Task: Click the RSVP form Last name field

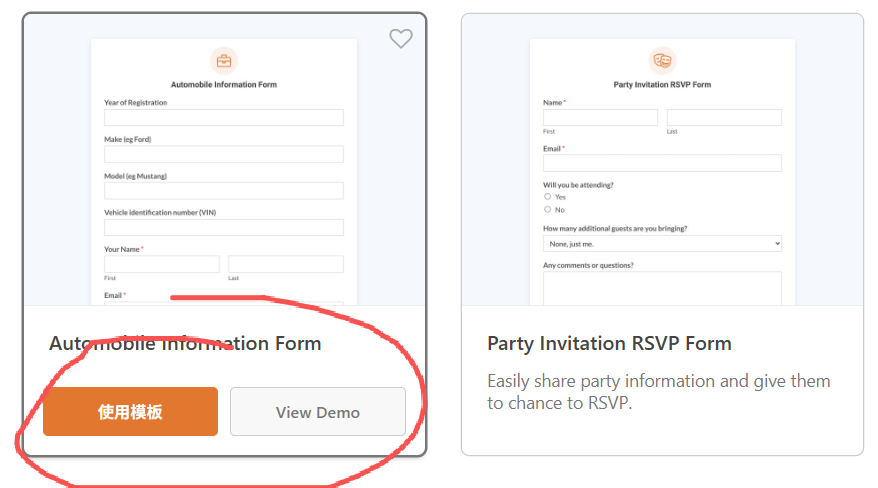Action: [x=724, y=117]
